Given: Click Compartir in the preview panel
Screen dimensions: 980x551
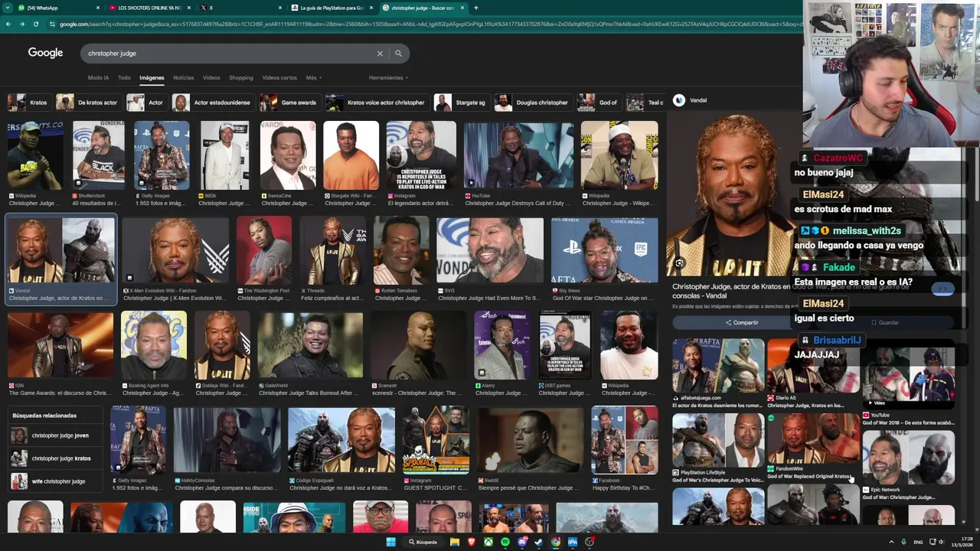Looking at the screenshot, I should point(741,322).
